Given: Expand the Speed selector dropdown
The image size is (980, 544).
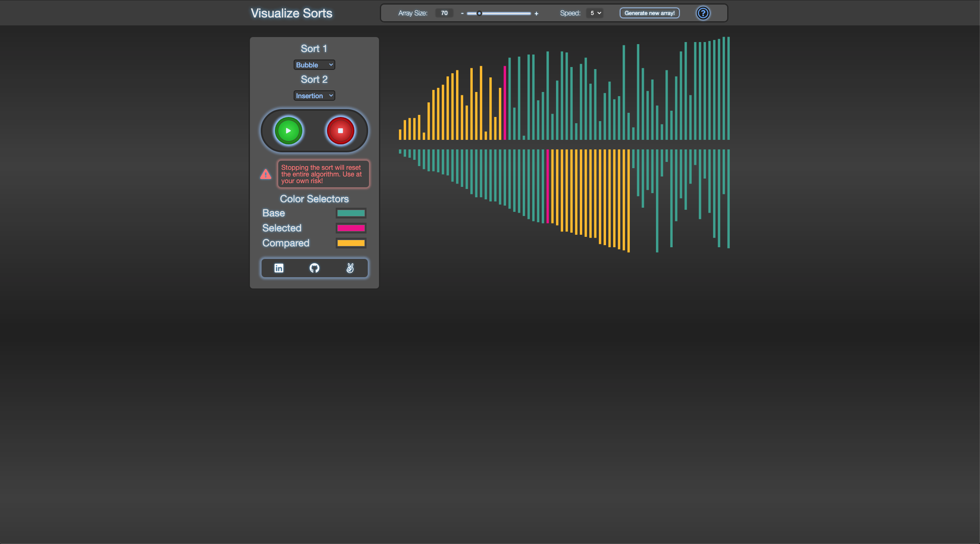Looking at the screenshot, I should [595, 13].
